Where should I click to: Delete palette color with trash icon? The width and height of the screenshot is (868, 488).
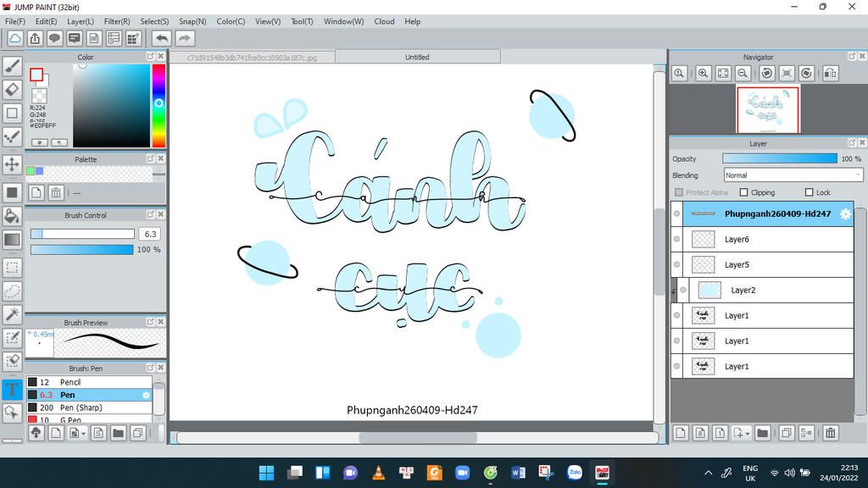tap(55, 192)
